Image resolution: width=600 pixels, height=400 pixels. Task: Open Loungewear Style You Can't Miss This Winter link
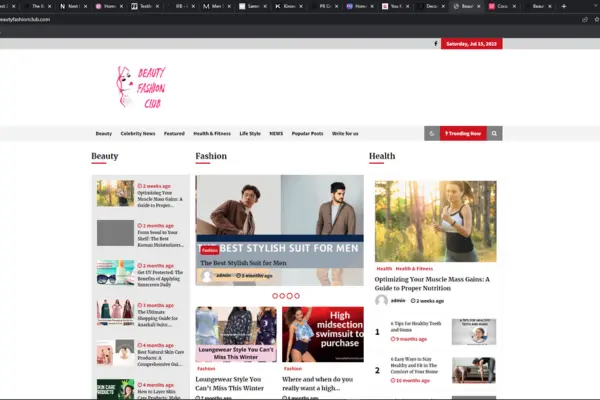pos(229,384)
